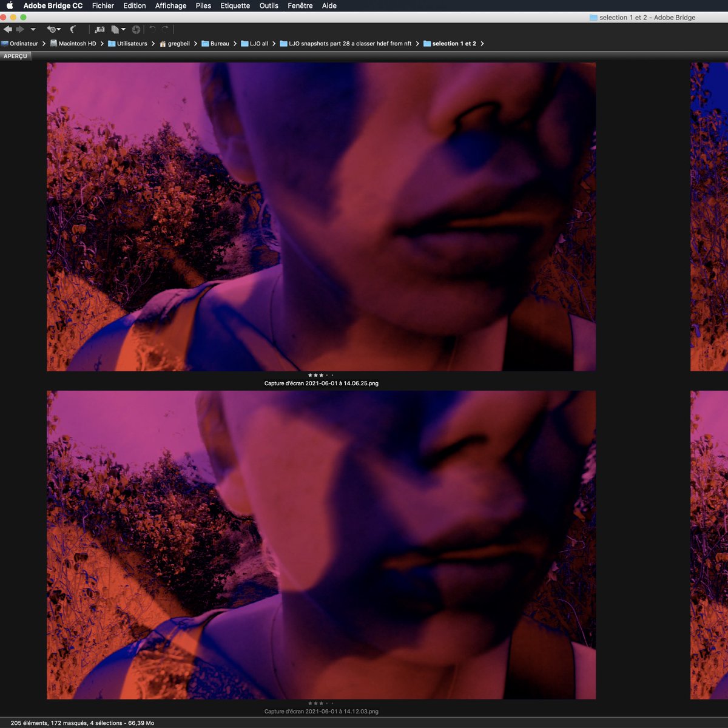
Task: Open the Adobe Bridge CC menu
Action: [x=53, y=5]
